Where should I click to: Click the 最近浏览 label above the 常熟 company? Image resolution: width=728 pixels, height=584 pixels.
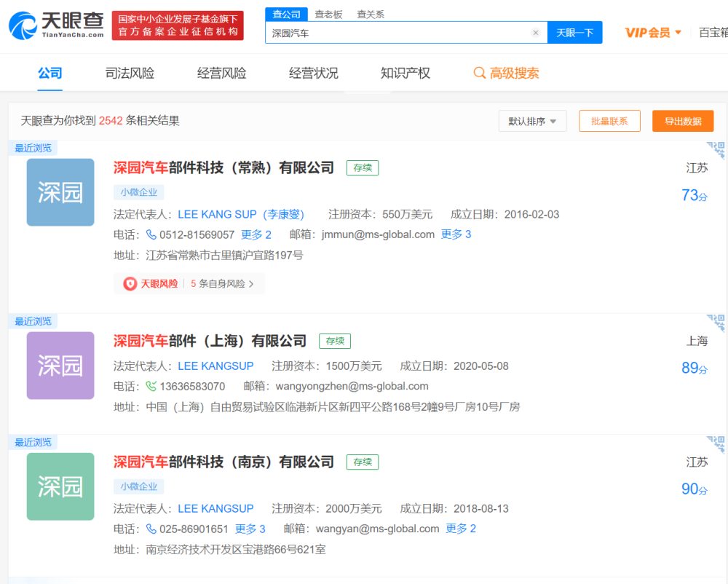pyautogui.click(x=33, y=148)
